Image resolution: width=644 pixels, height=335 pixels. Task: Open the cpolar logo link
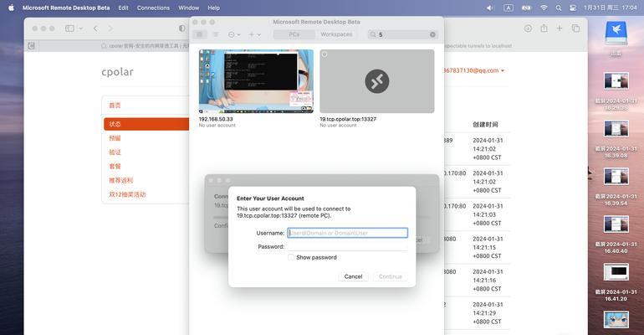117,72
